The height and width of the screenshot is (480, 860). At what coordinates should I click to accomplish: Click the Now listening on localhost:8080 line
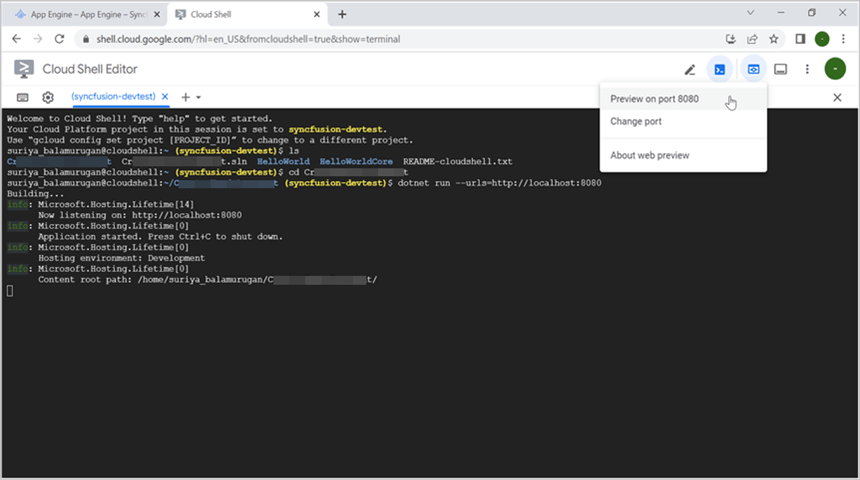pos(140,216)
